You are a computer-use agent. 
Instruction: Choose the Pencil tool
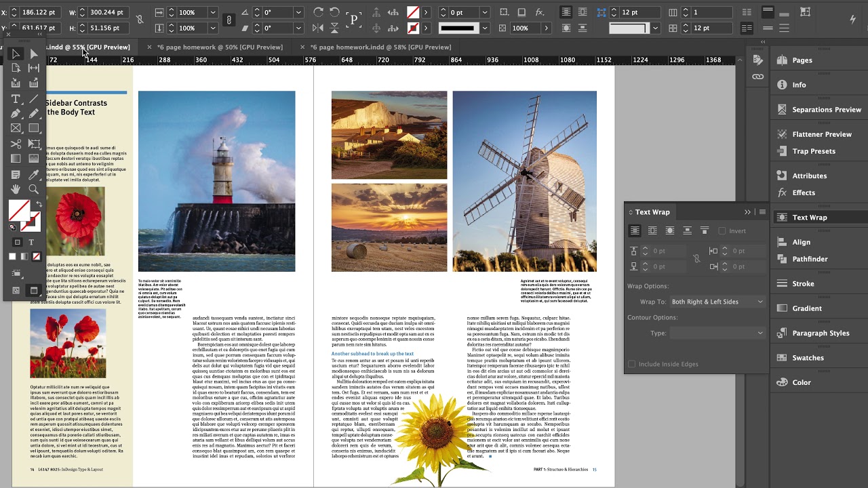click(33, 114)
